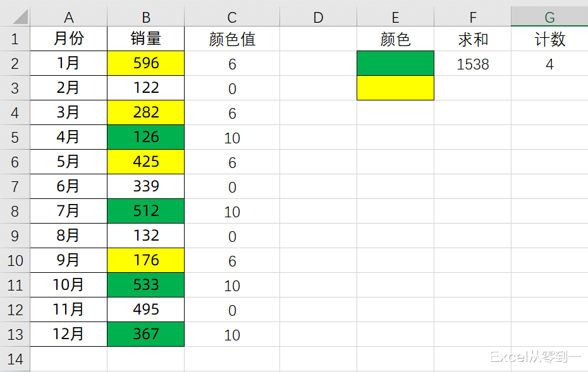This screenshot has width=588, height=372.
Task: Select the 求和 result cell showing 1538
Action: click(x=472, y=64)
